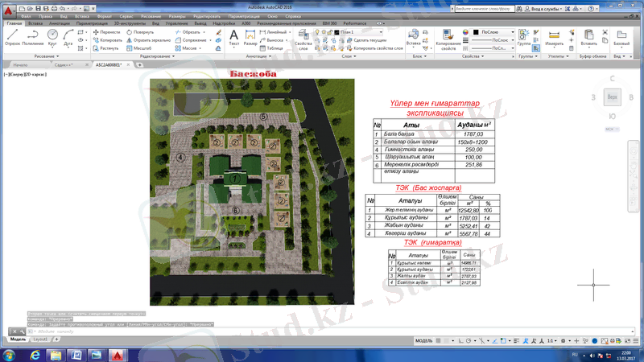Screen dimensions: 644x362
Task: Switch to the Аннотации ribbon tab
Action: [60, 24]
